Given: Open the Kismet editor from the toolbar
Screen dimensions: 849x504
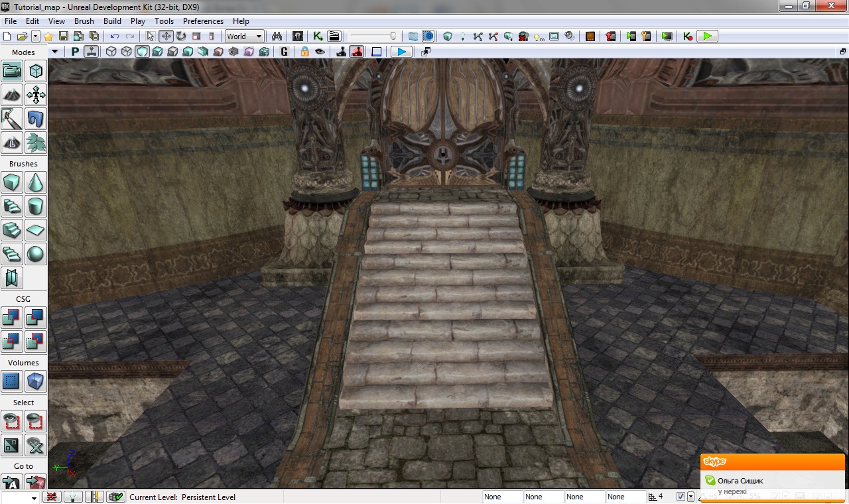Looking at the screenshot, I should (x=318, y=36).
